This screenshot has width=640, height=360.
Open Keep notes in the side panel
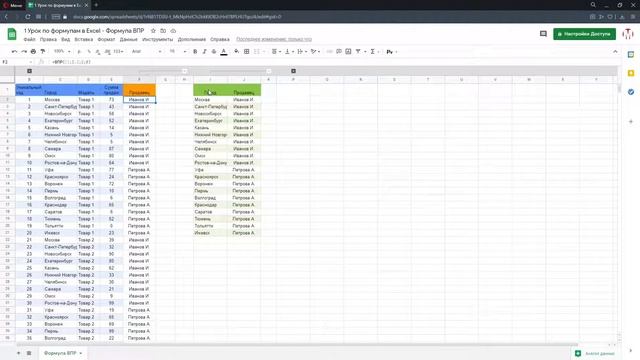631,73
